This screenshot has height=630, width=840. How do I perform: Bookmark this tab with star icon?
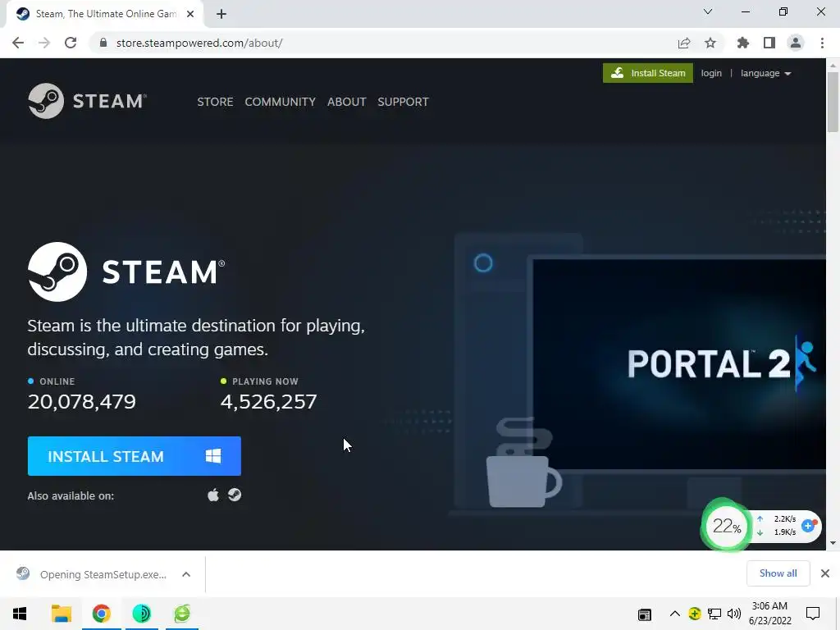tap(710, 43)
